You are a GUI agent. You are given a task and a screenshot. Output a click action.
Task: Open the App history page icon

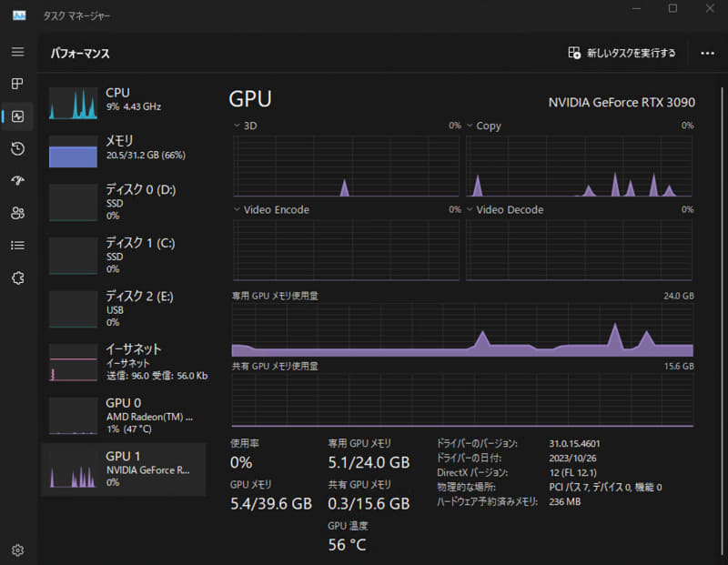[x=17, y=148]
